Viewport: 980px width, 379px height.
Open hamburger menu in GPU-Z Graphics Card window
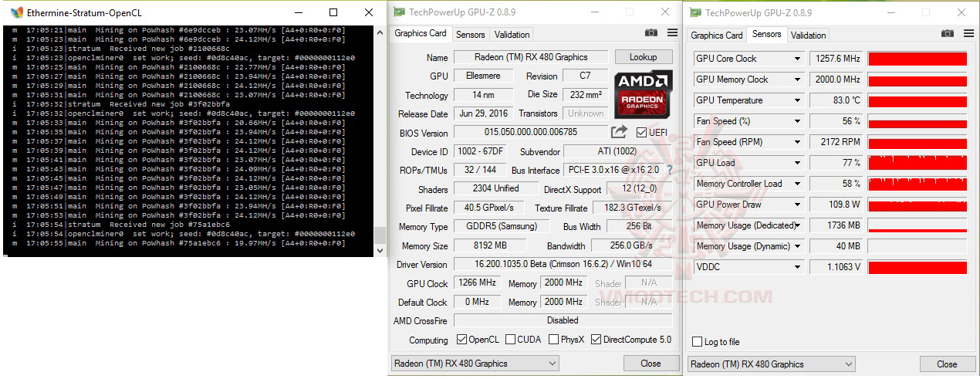point(672,33)
